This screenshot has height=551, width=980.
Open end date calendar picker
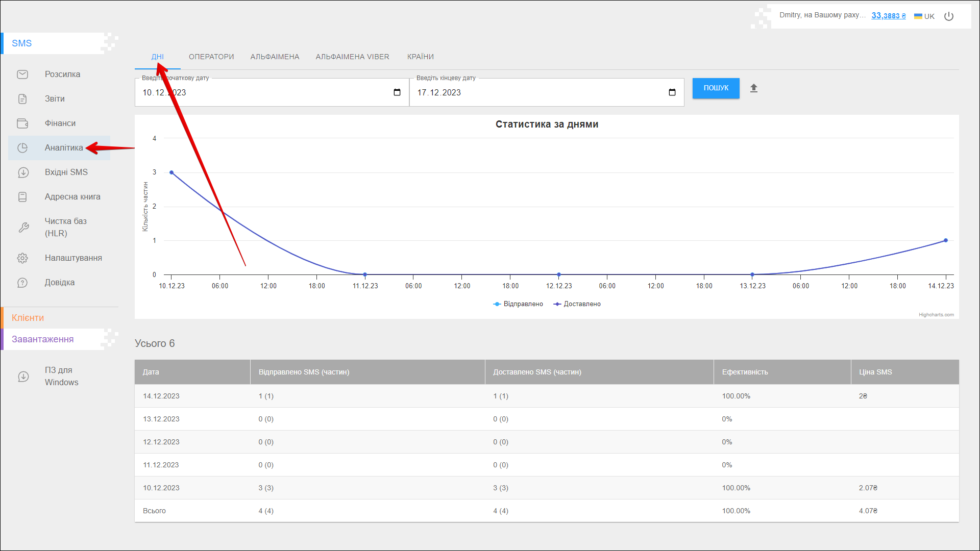pyautogui.click(x=672, y=92)
